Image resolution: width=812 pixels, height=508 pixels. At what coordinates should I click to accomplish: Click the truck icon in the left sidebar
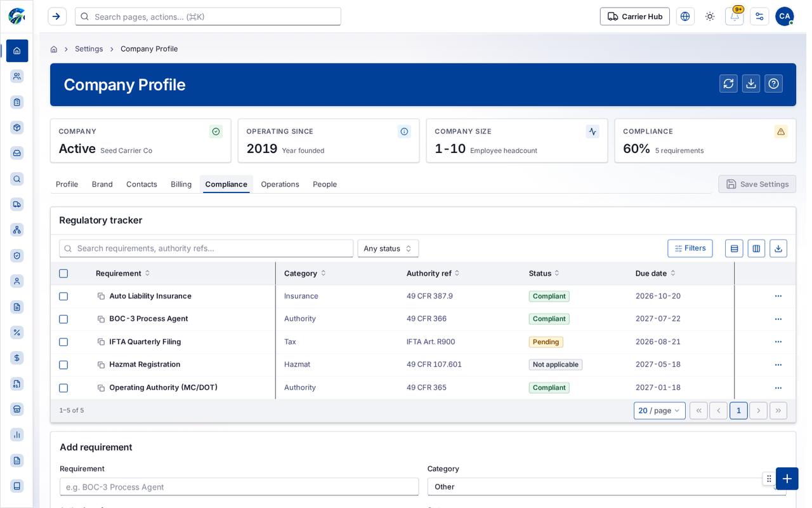pos(17,204)
